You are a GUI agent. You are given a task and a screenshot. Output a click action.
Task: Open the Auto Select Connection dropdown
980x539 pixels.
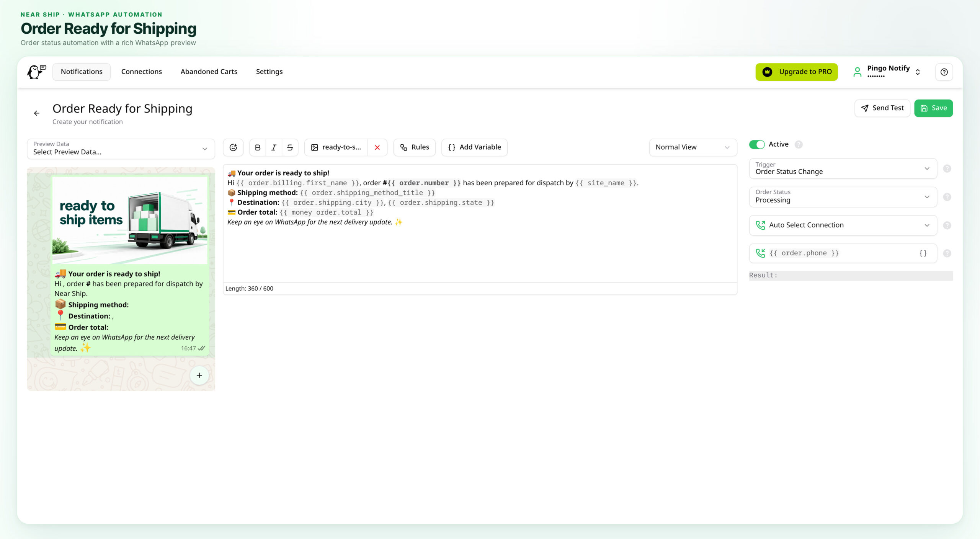coord(843,225)
